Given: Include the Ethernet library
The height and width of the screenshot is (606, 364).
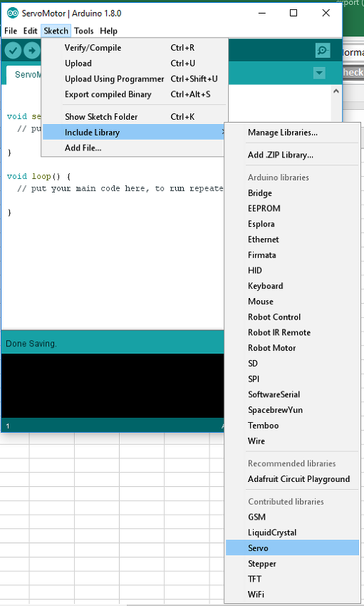Looking at the screenshot, I should 292,240.
